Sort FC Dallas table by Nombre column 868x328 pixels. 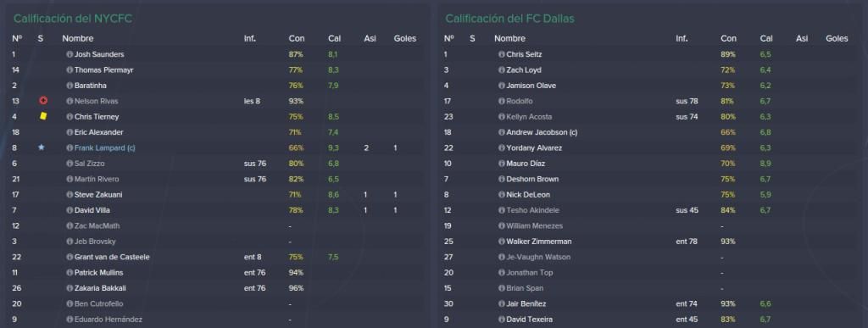pyautogui.click(x=509, y=39)
